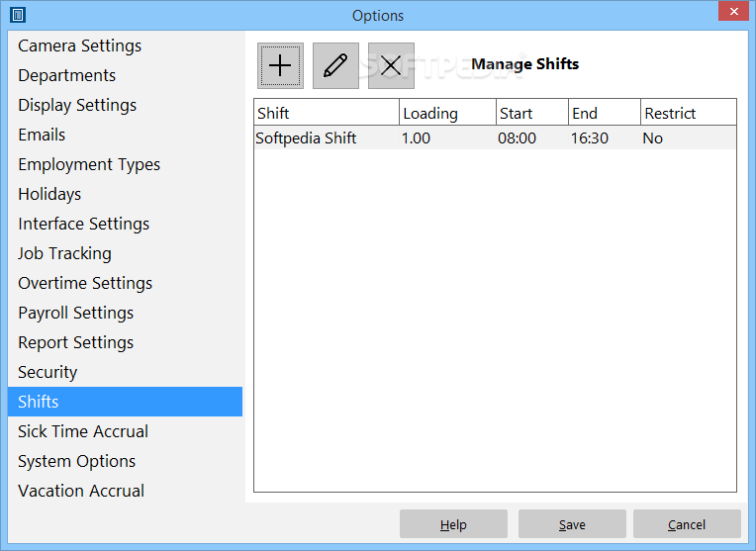
Task: Close the Options dialog window
Action: pos(733,11)
